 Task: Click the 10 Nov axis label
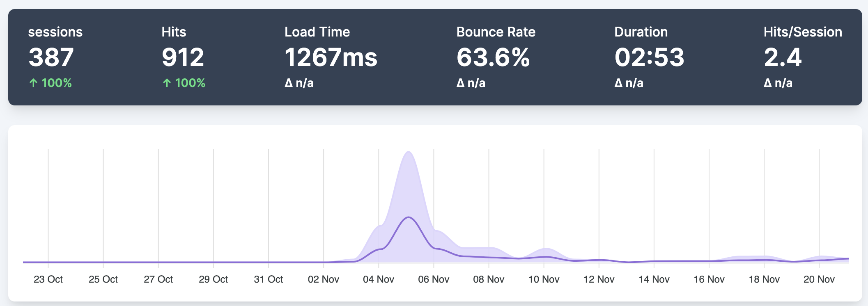click(x=544, y=279)
